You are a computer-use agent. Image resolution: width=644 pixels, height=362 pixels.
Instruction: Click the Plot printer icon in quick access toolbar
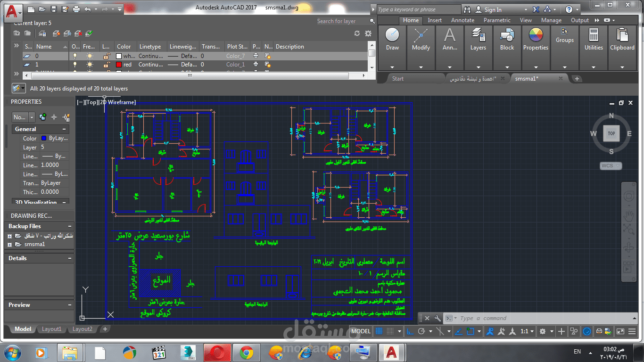tap(77, 9)
